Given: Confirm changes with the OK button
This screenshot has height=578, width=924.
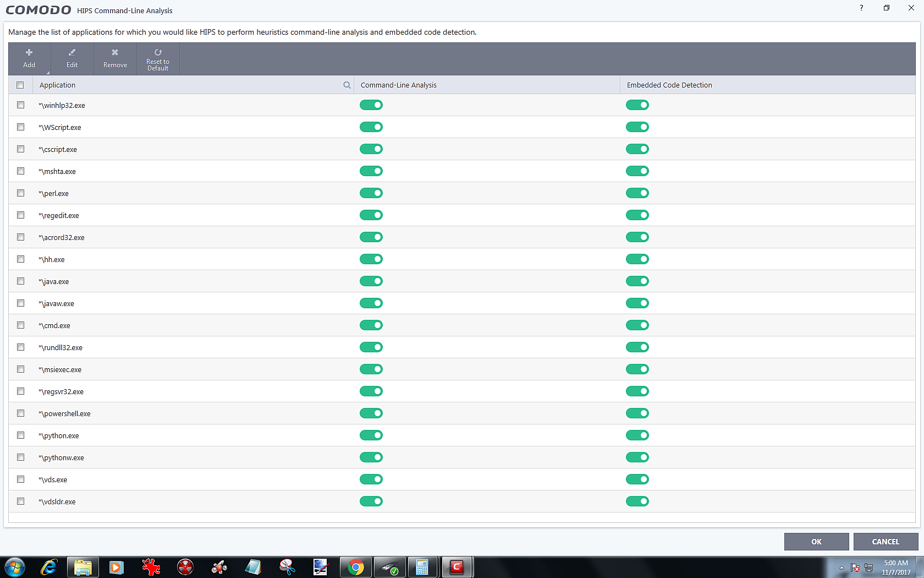Looking at the screenshot, I should point(817,542).
